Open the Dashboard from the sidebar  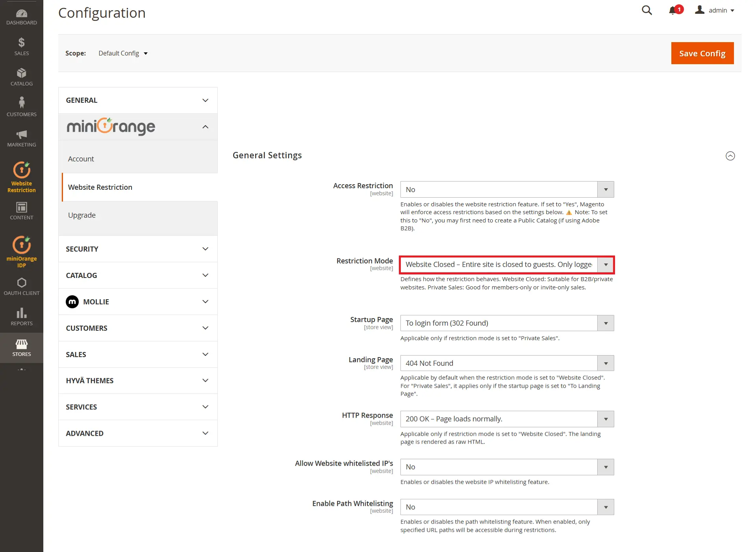pyautogui.click(x=21, y=16)
